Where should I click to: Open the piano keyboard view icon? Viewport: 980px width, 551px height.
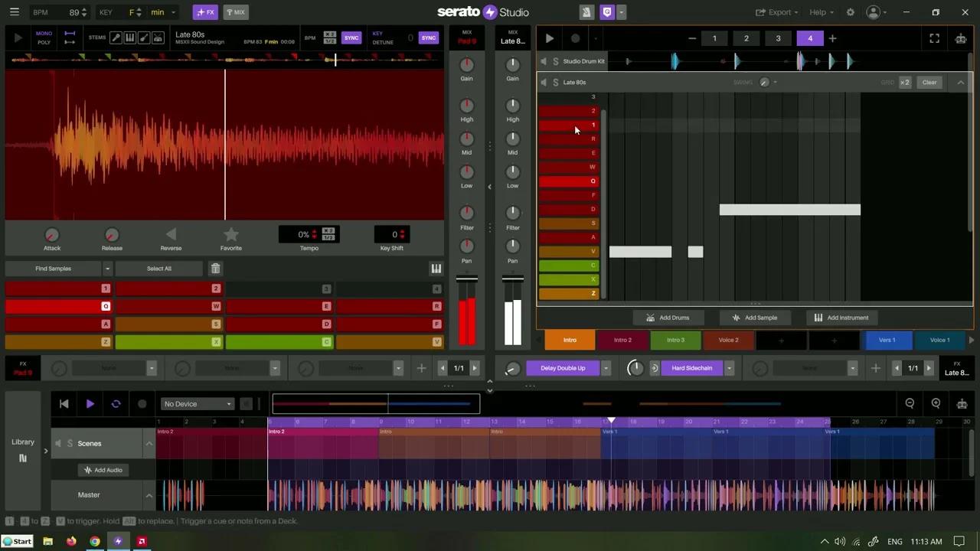[x=436, y=268]
